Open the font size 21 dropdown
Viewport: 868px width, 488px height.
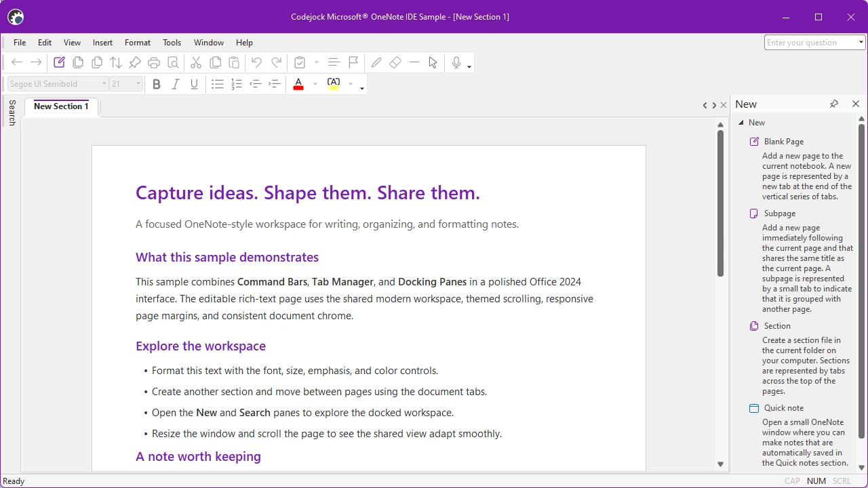click(x=138, y=84)
